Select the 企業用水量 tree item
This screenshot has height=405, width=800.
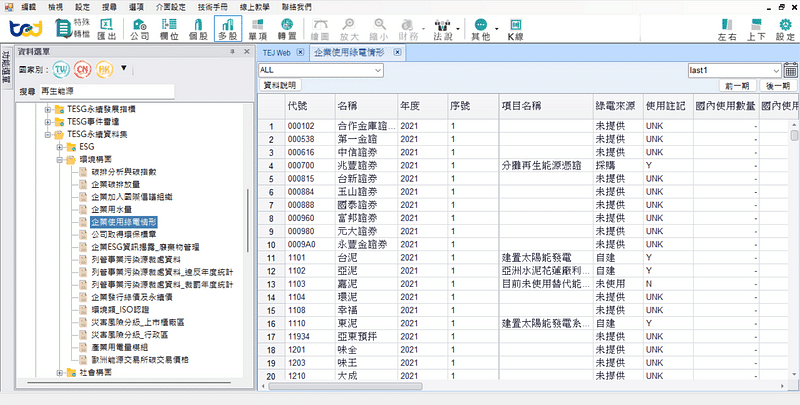point(112,209)
